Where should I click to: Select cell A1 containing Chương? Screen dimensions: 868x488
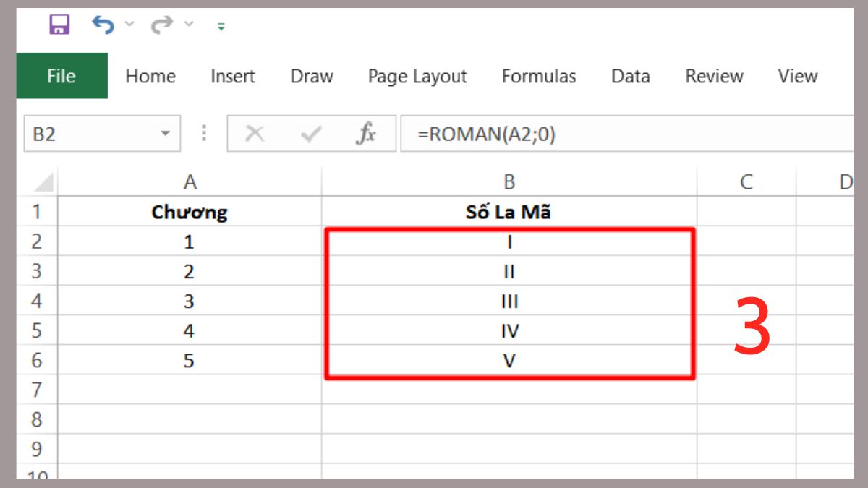[190, 211]
